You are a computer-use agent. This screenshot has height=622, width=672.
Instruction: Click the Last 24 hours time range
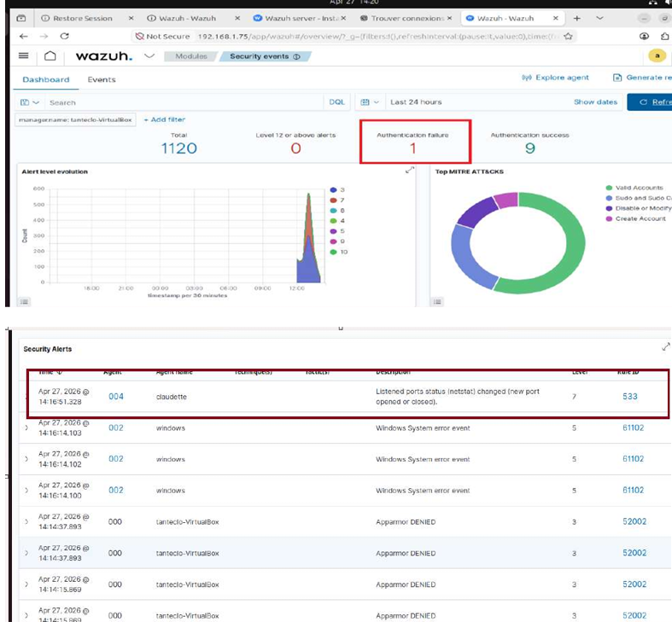[x=416, y=102]
